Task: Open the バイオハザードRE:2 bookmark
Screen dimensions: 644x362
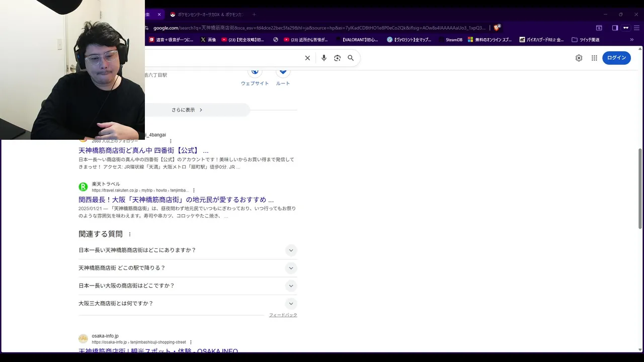Action: pos(541,40)
